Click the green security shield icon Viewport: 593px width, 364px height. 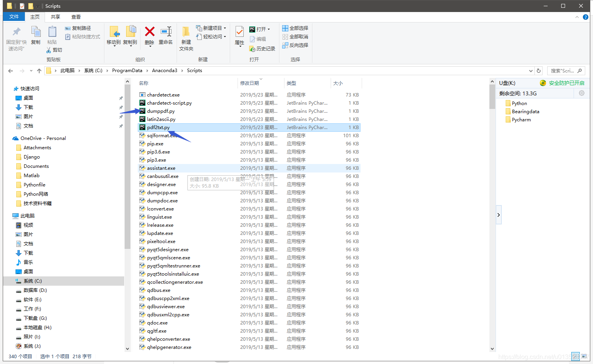(x=543, y=83)
